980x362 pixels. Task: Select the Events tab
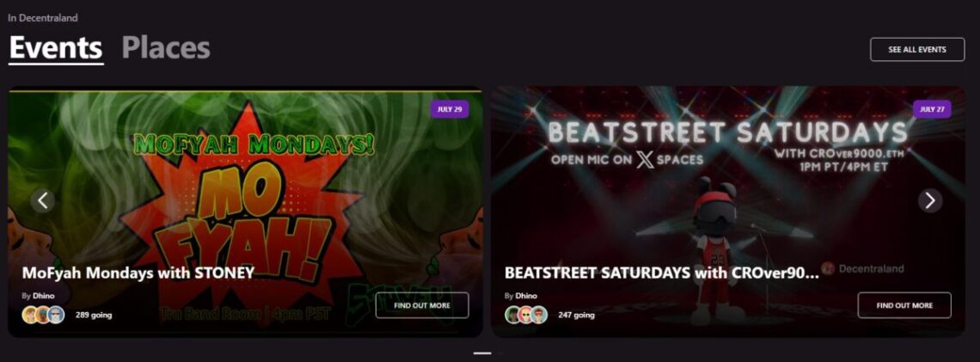[x=56, y=48]
